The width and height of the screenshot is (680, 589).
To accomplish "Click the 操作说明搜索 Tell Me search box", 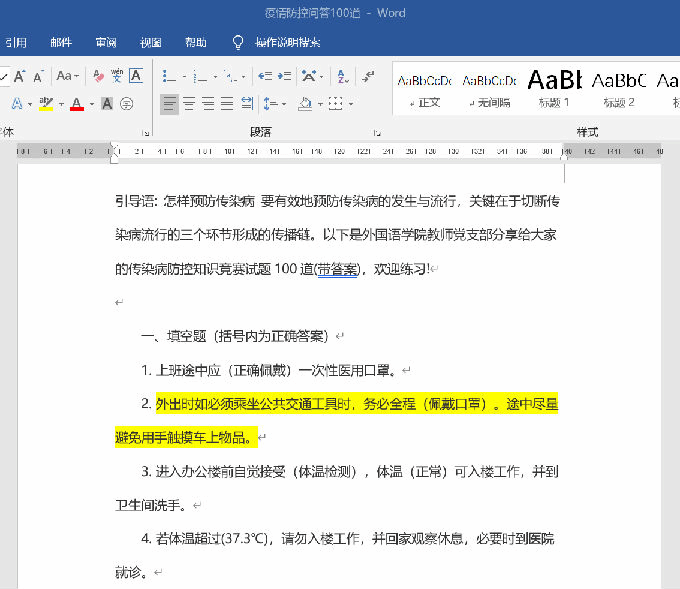I will (287, 42).
